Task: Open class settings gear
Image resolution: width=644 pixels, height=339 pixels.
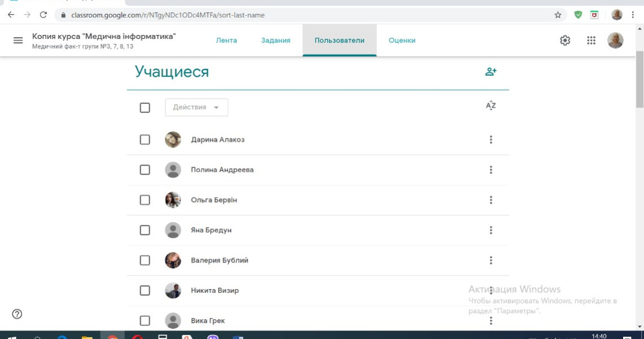Action: 565,40
